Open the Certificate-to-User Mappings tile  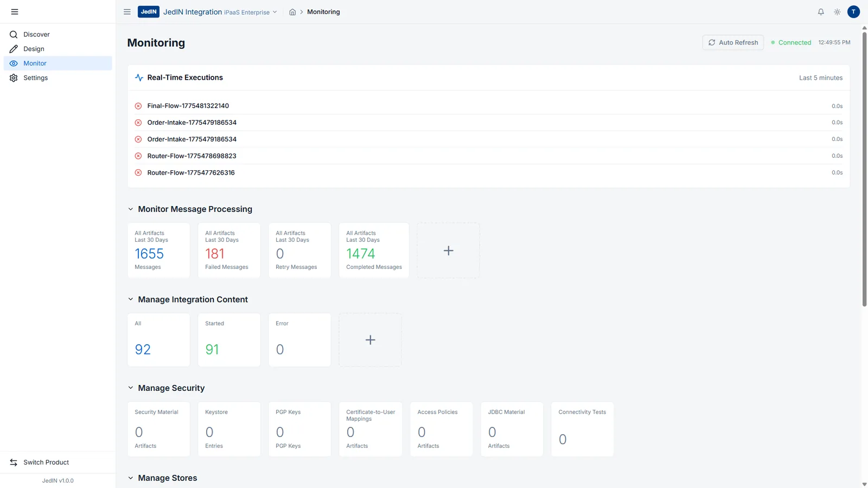tap(371, 429)
